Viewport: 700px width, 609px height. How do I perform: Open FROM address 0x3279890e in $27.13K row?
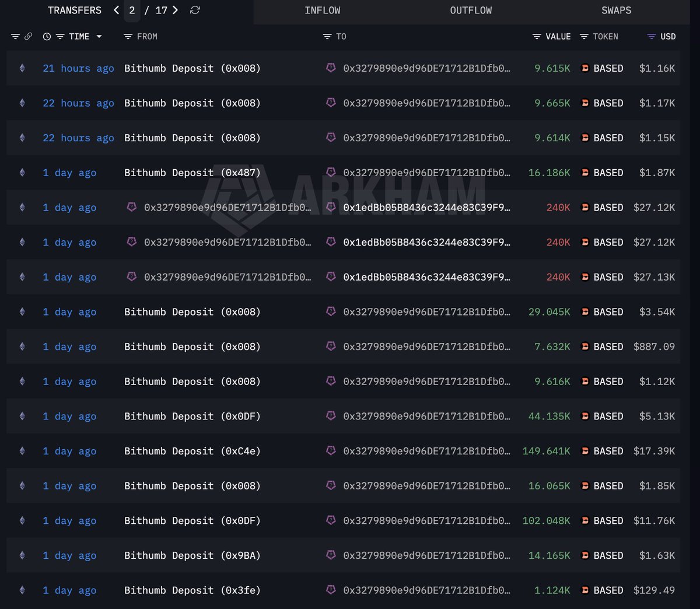point(228,277)
